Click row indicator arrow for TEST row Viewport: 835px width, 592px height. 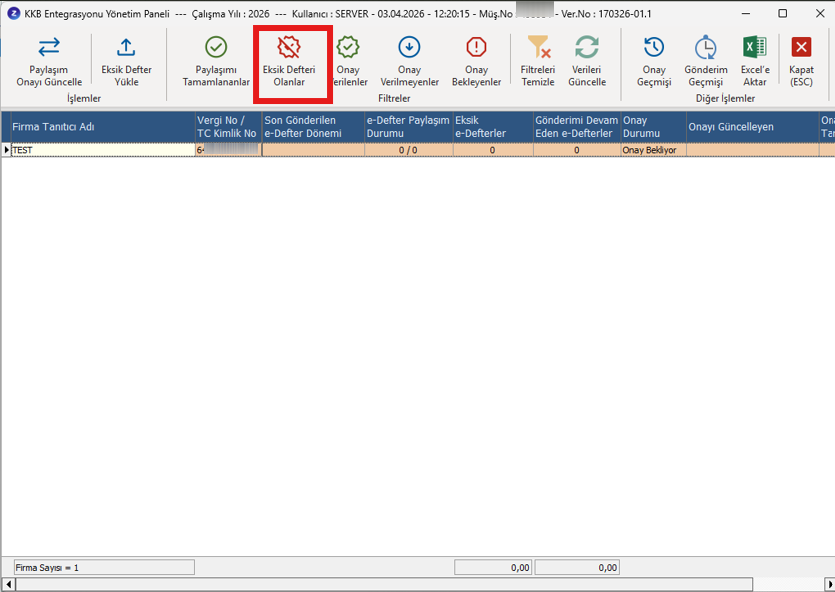pos(6,150)
